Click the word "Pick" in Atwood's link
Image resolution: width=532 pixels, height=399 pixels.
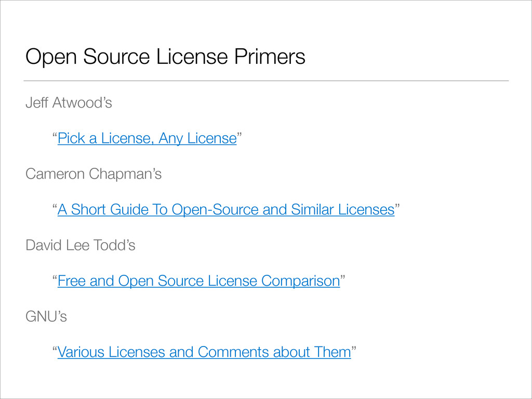tap(71, 138)
